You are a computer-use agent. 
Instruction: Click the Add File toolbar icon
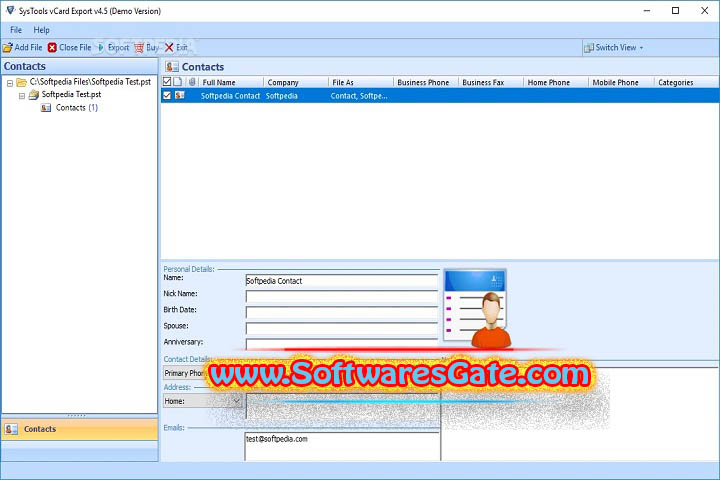[7, 47]
